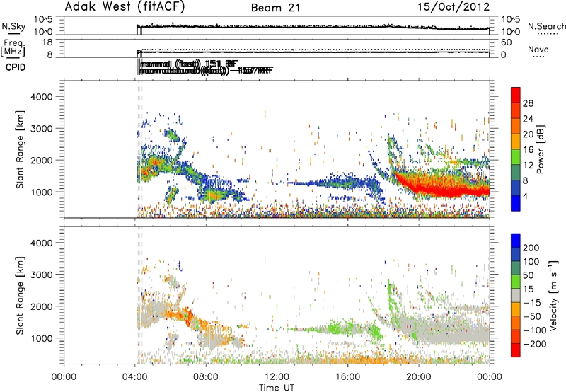This screenshot has width=566, height=392.
Task: Click the '4000' range tick in the velocity panel
Action: pos(41,243)
